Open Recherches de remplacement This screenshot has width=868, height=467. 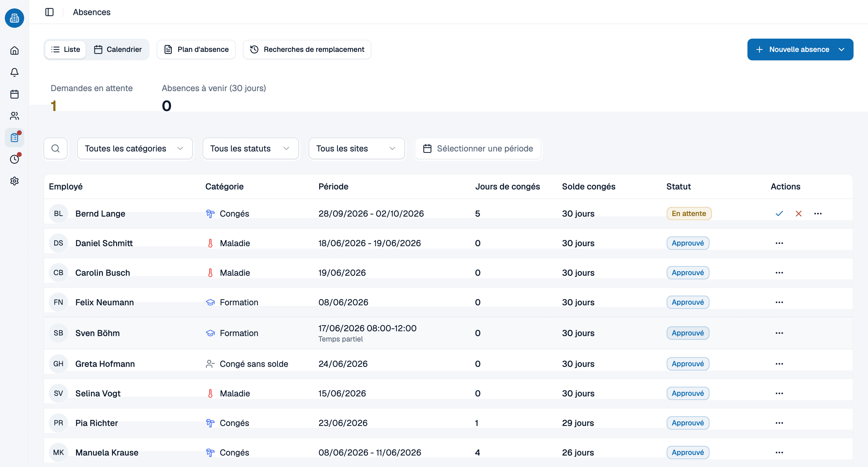[x=307, y=49]
